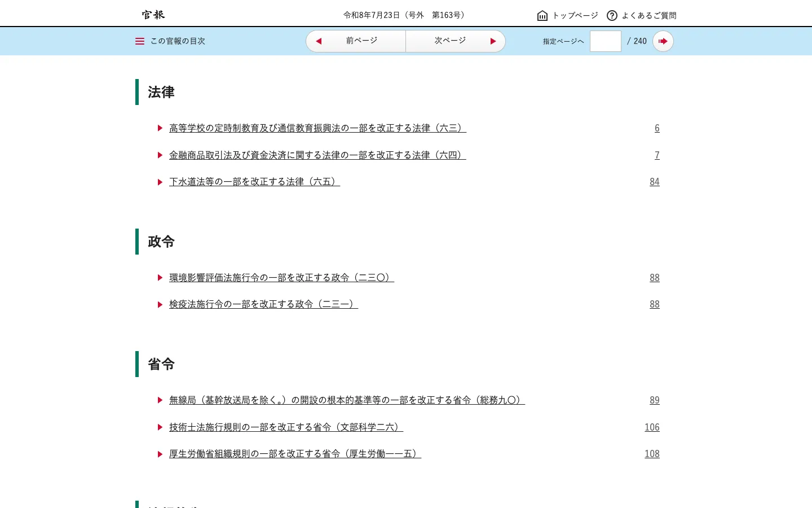Click page number 89 link

(655, 400)
